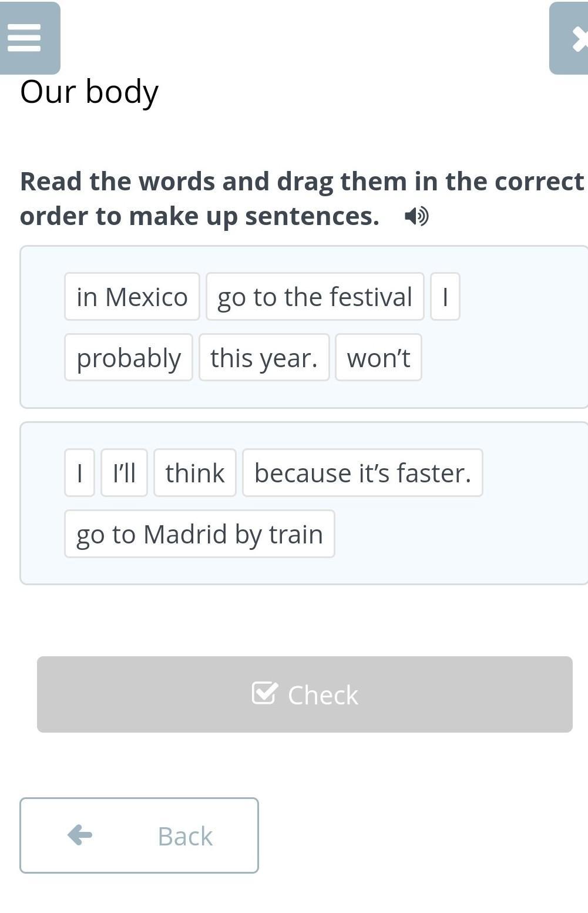Select the 'probably' word tile
The height and width of the screenshot is (913, 588).
[x=129, y=357]
